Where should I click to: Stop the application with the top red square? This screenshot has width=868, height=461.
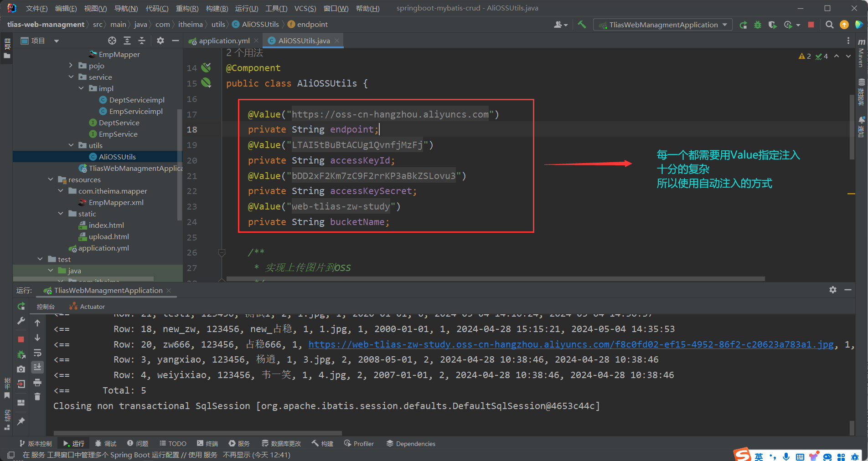[x=811, y=25]
